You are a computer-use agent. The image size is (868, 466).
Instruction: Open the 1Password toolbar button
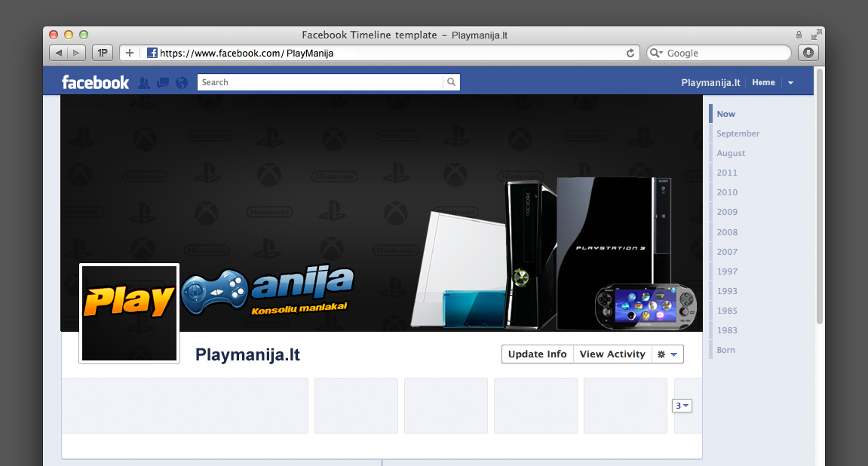[103, 53]
